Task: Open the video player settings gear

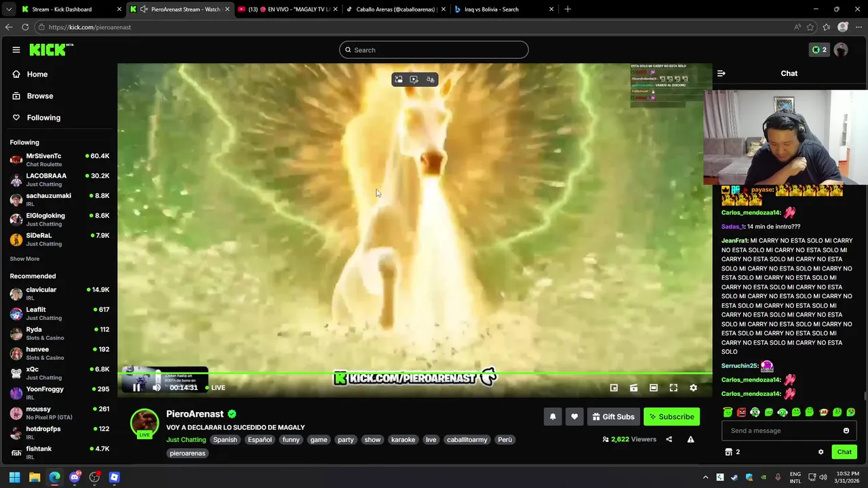Action: [x=693, y=388]
